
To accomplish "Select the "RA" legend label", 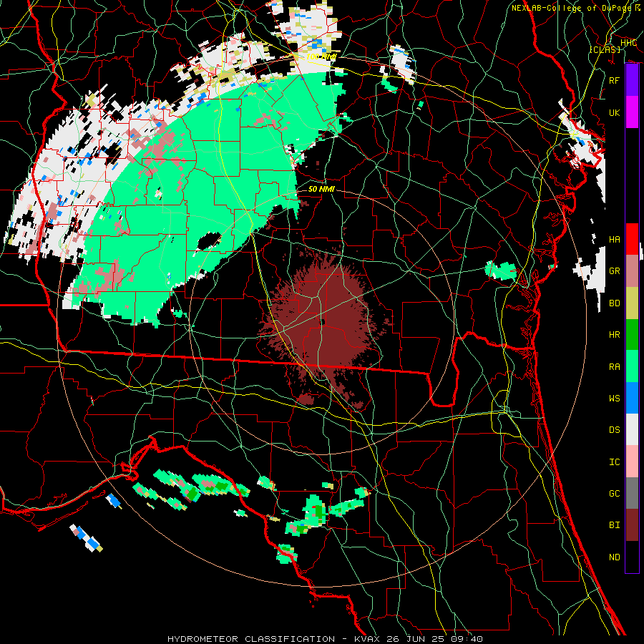I will click(614, 367).
